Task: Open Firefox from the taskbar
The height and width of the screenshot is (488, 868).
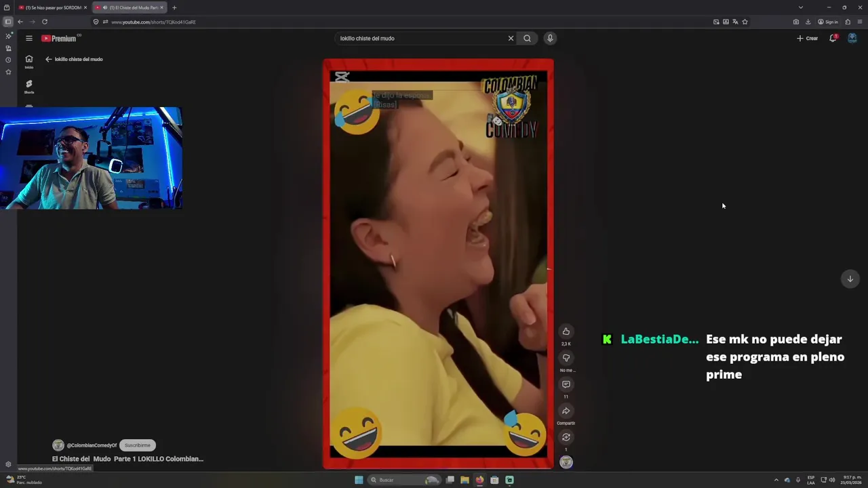Action: pos(479,480)
